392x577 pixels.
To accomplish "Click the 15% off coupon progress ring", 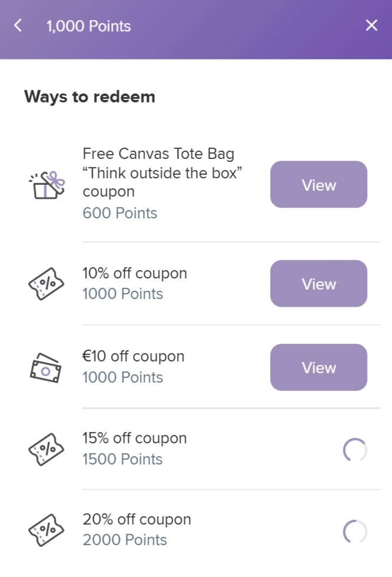I will [x=355, y=450].
